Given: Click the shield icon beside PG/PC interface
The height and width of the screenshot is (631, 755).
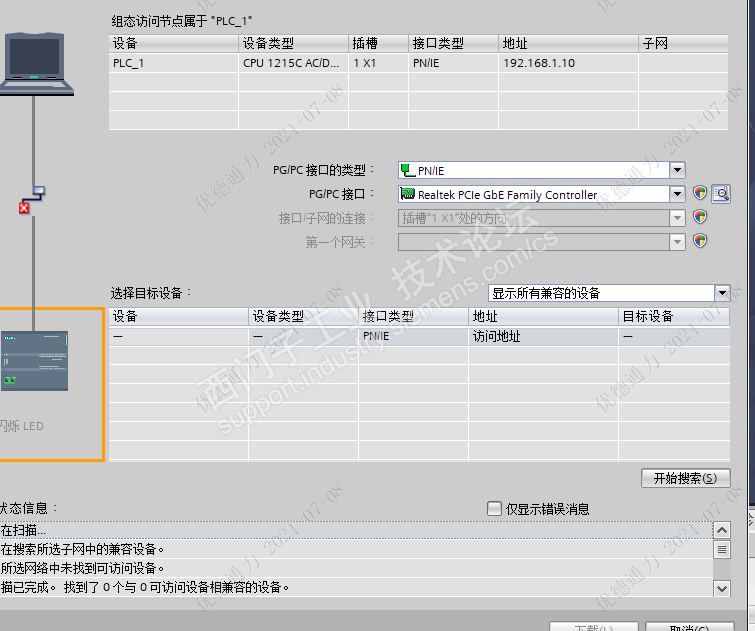Looking at the screenshot, I should (700, 193).
